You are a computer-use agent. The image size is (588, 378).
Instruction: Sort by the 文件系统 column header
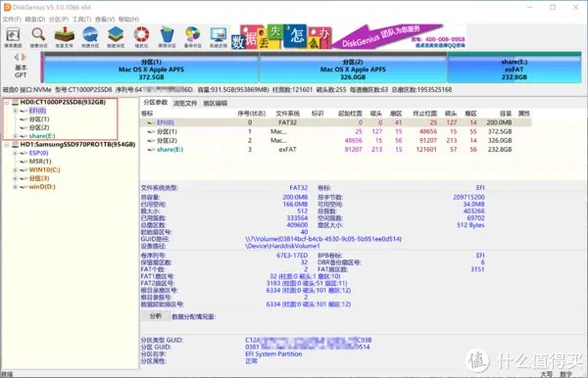287,114
